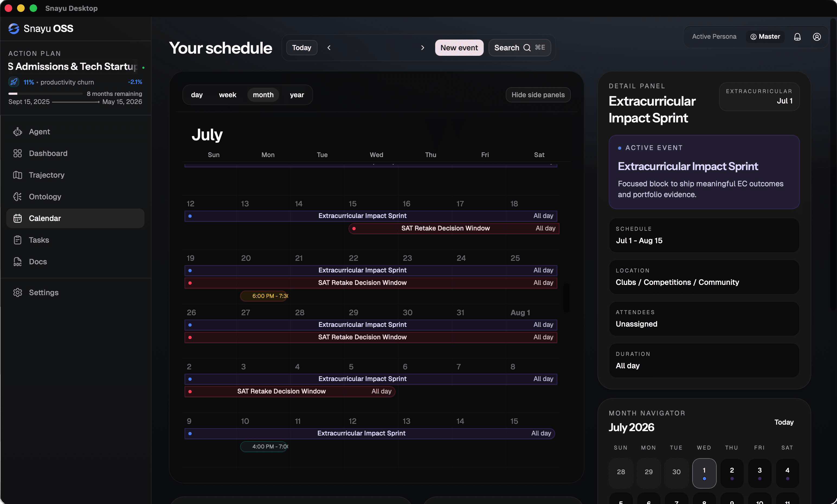
Task: Click the action plan progress bar
Action: point(46,94)
